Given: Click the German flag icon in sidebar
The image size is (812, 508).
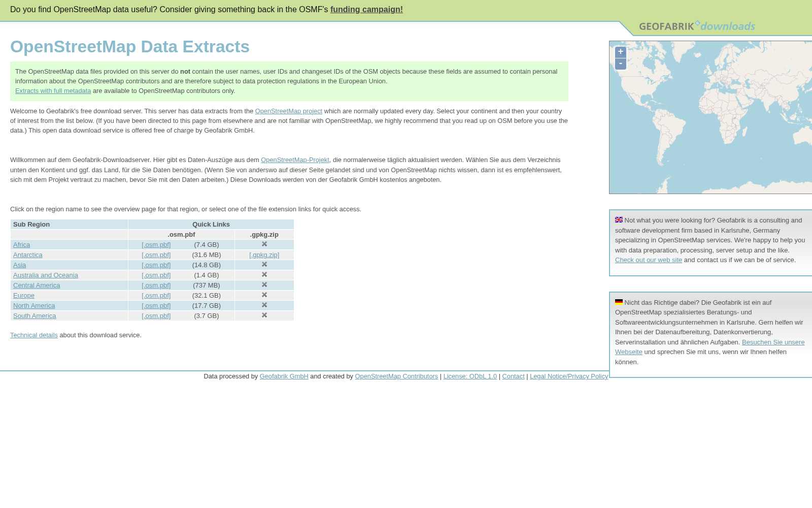Looking at the screenshot, I should (x=619, y=302).
